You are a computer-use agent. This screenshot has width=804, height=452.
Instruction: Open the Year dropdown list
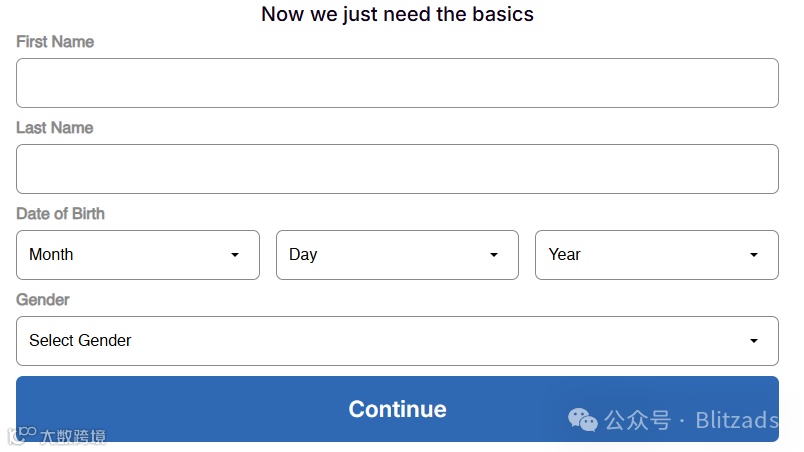click(656, 255)
